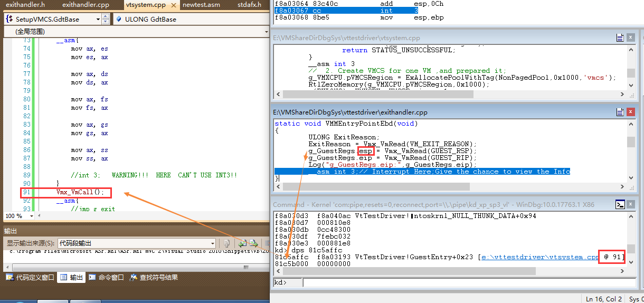Click the down arrow of Command window scrollbar

pos(631,263)
